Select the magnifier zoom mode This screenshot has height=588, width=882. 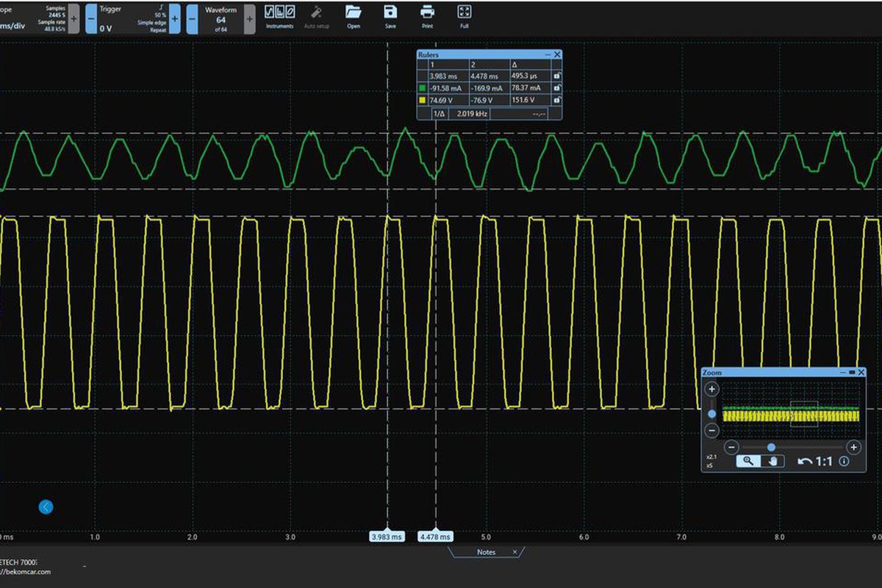748,462
